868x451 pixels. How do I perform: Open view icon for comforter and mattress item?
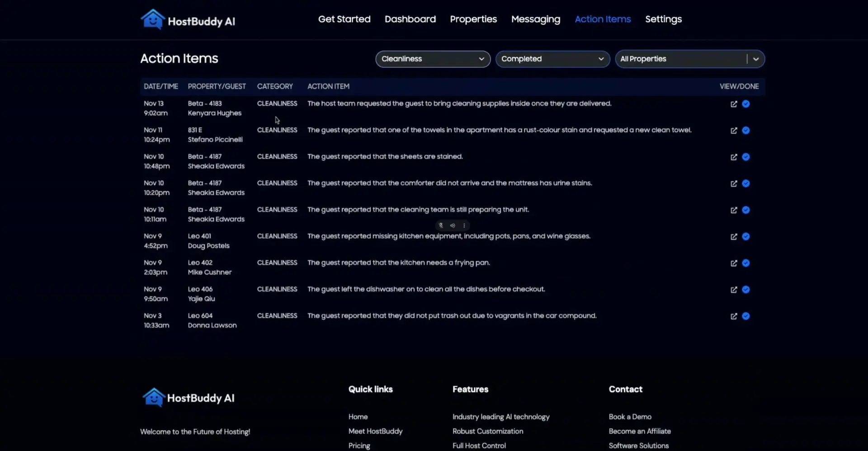(734, 183)
